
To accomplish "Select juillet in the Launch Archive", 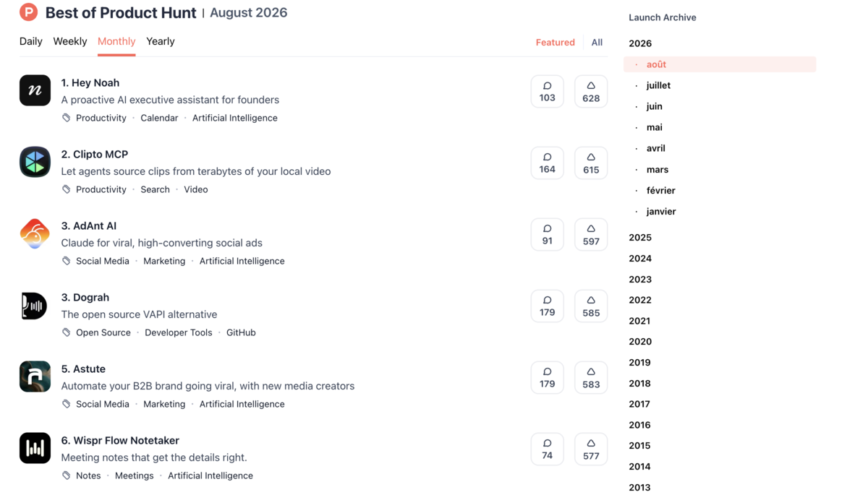I will (x=658, y=85).
